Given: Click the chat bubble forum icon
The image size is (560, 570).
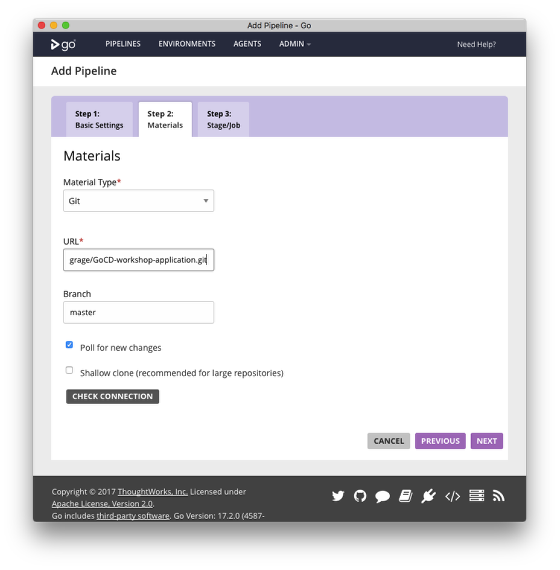Looking at the screenshot, I should click(383, 496).
